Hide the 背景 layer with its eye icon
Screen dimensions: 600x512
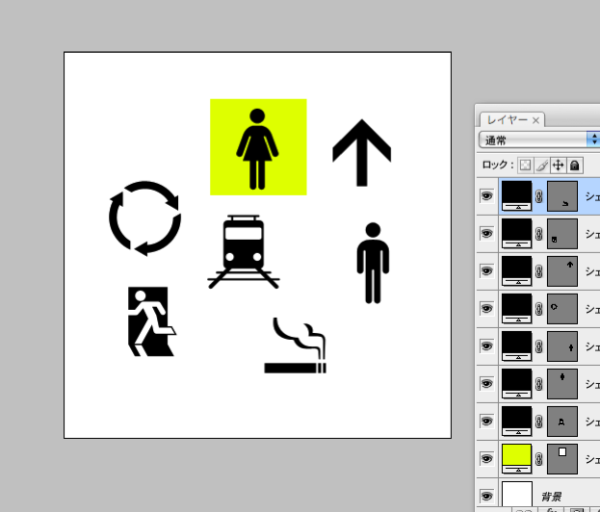[x=487, y=495]
